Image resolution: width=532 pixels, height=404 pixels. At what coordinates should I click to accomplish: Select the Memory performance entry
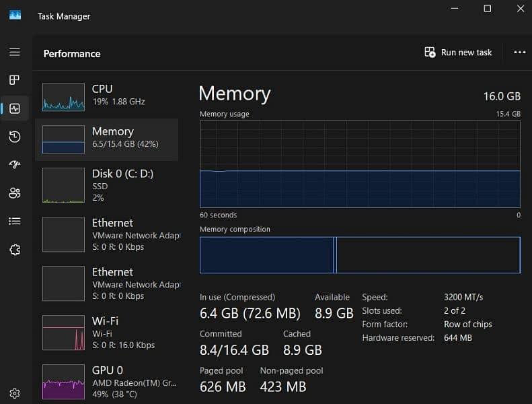108,139
